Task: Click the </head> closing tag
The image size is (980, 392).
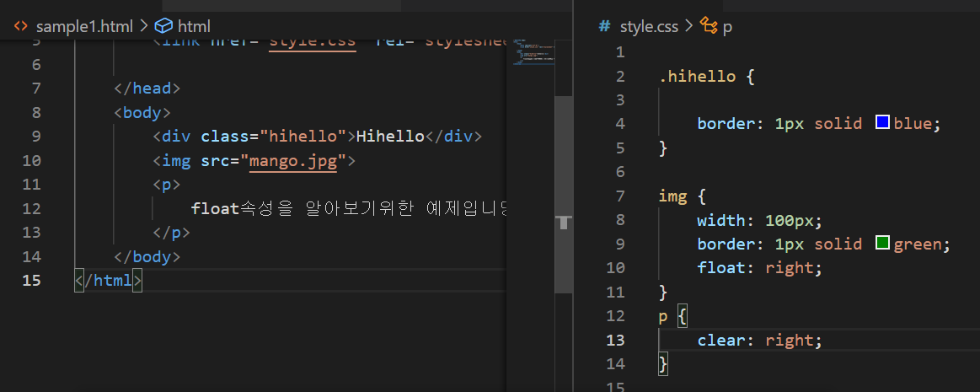Action: 147,89
